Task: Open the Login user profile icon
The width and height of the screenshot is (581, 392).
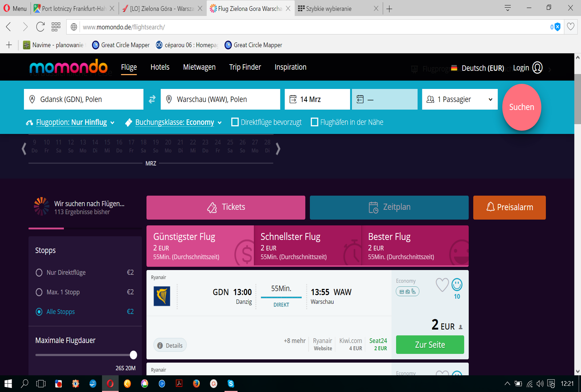Action: pos(537,68)
